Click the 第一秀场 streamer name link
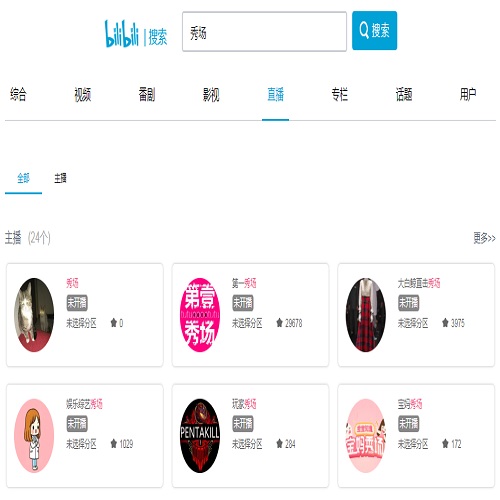The height and width of the screenshot is (500, 500). [x=244, y=283]
